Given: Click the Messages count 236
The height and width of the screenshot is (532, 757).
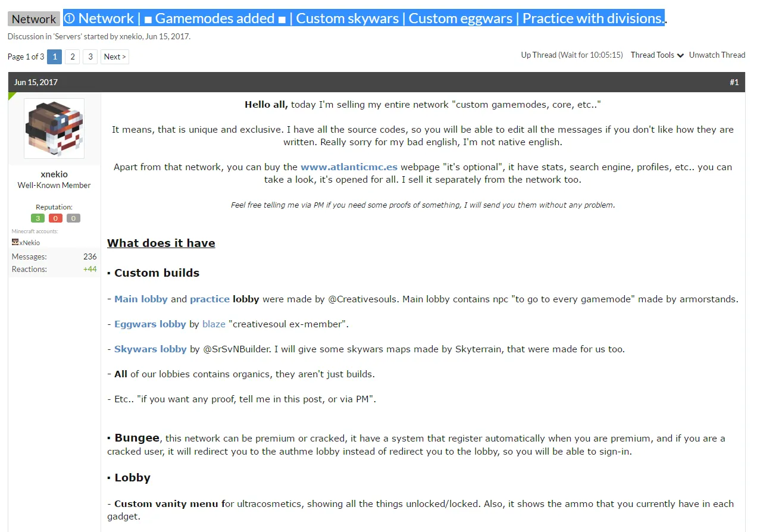Looking at the screenshot, I should pyautogui.click(x=90, y=256).
